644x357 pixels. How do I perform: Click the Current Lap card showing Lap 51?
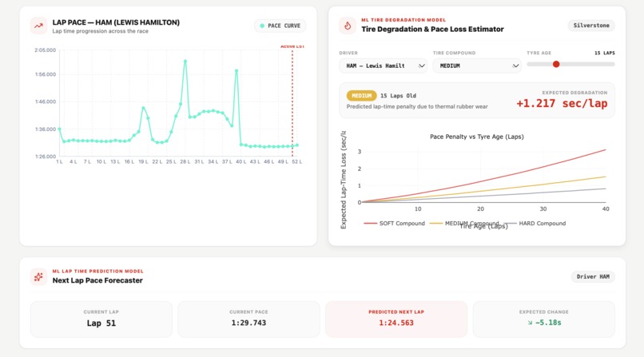pyautogui.click(x=101, y=319)
